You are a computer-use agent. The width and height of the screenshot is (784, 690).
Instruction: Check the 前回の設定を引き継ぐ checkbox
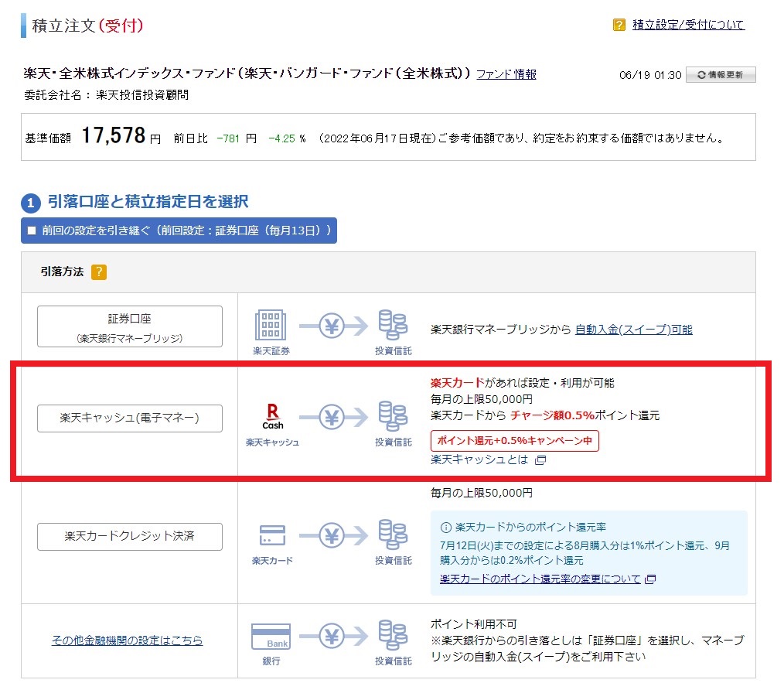[32, 231]
